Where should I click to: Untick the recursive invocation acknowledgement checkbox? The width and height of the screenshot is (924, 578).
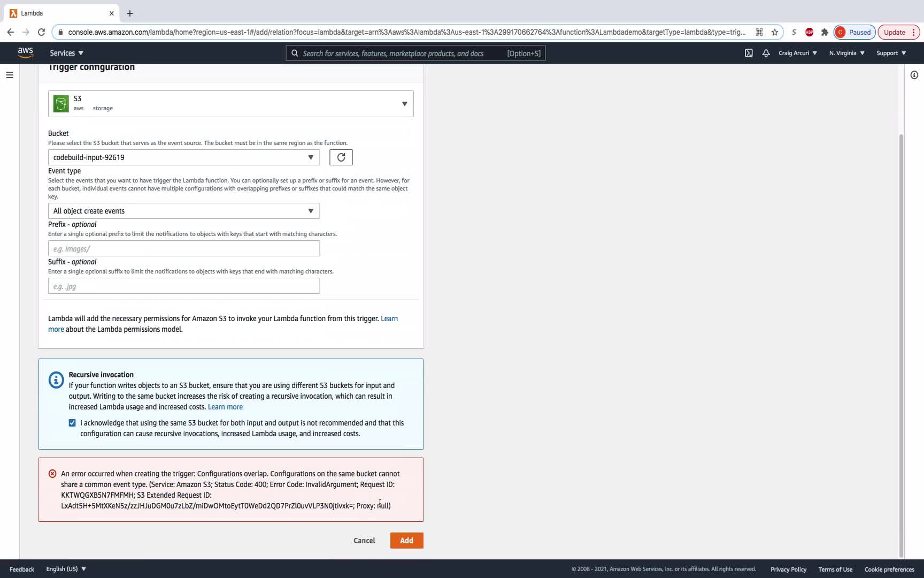pos(72,423)
